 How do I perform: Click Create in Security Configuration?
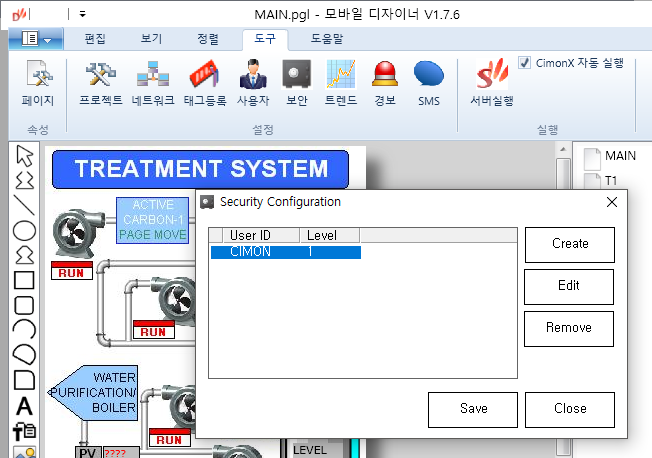pos(570,245)
